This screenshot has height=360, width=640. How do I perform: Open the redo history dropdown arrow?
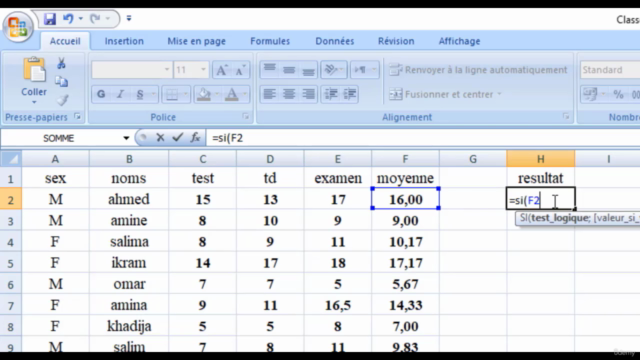coord(108,19)
